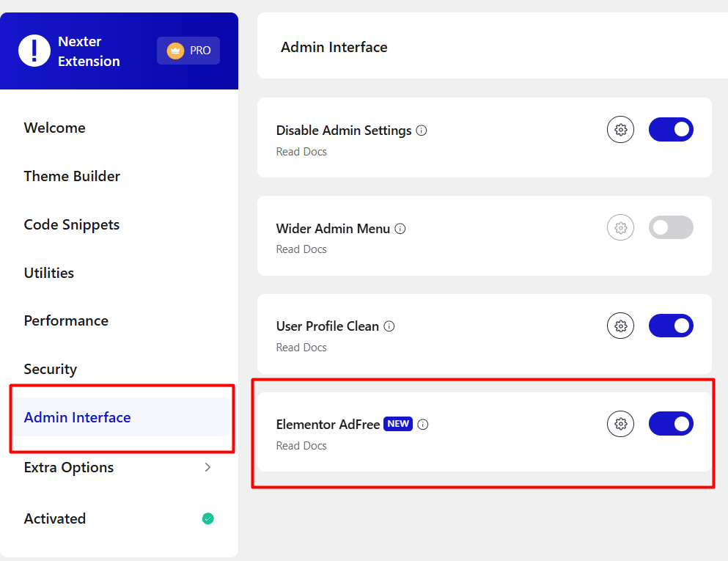Click the gear icon beside Wider Admin Menu
Viewport: 728px width, 561px height.
point(620,227)
